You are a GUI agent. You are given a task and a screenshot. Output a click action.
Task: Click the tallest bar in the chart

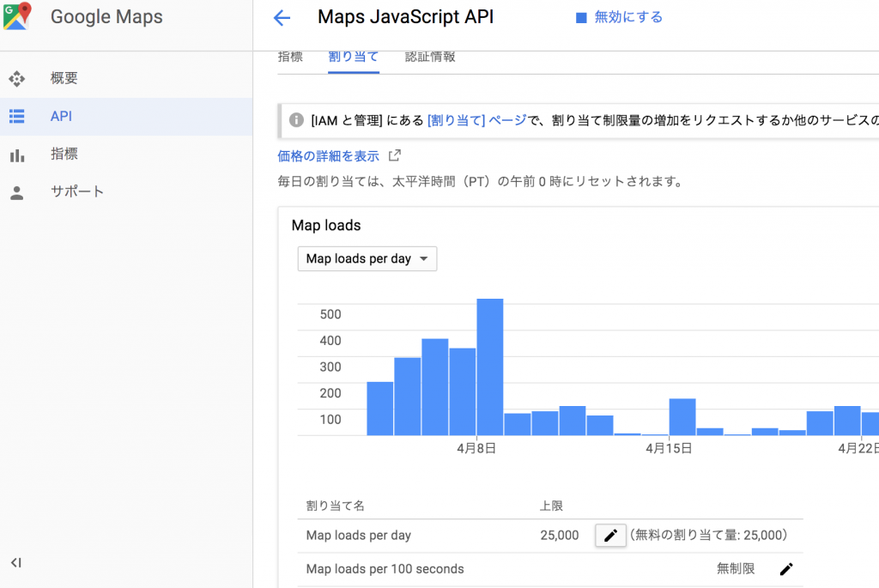(x=490, y=367)
